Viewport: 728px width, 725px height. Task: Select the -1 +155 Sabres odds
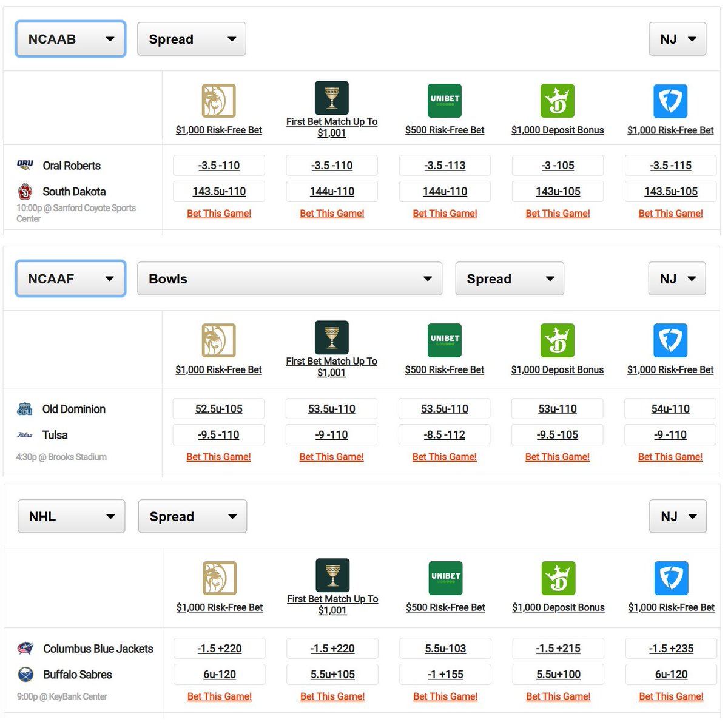click(x=446, y=675)
